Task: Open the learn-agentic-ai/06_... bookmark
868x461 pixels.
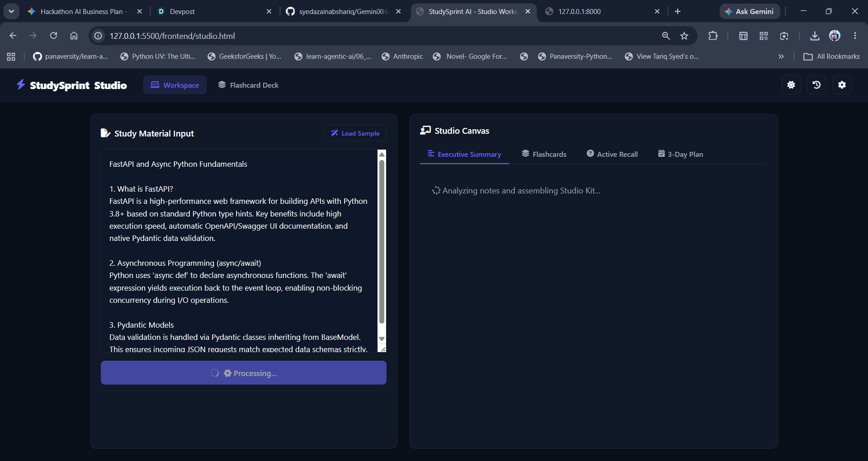Action: pyautogui.click(x=333, y=56)
